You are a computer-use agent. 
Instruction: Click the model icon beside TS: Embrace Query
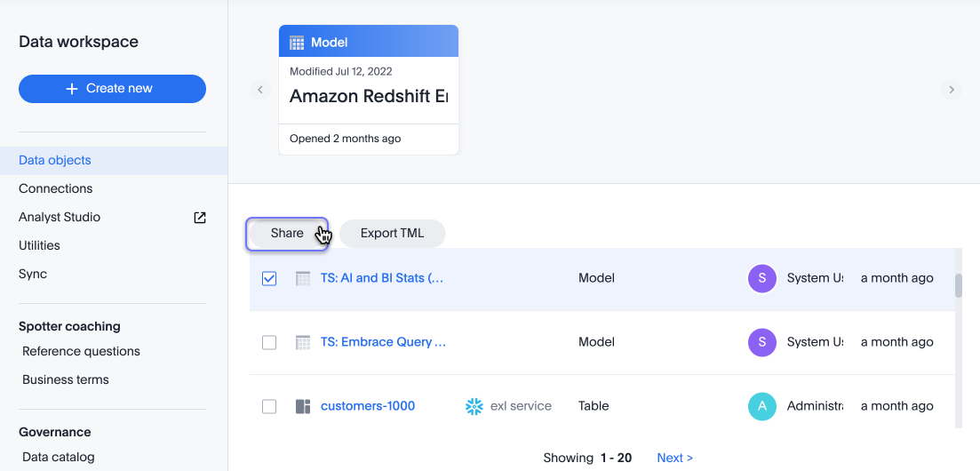[x=303, y=342]
